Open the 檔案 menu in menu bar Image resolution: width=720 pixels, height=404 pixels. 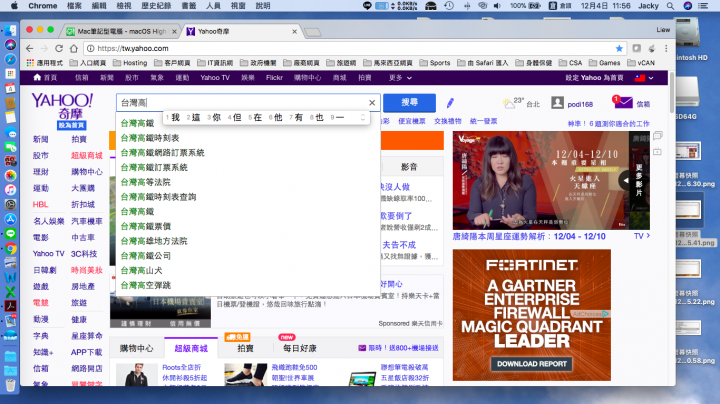pyautogui.click(x=74, y=6)
